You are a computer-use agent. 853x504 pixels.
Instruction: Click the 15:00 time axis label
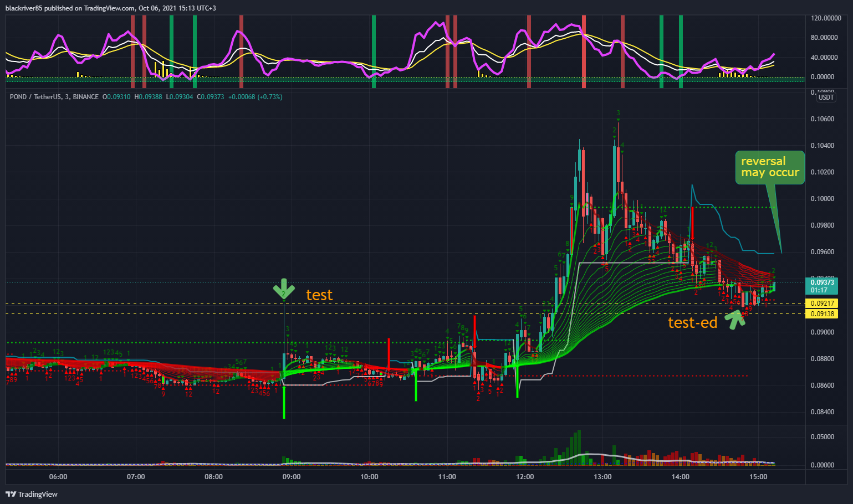click(x=758, y=477)
